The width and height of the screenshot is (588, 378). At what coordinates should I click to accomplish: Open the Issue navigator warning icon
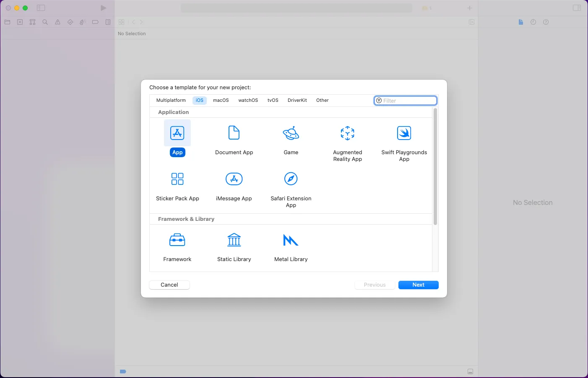(x=57, y=22)
